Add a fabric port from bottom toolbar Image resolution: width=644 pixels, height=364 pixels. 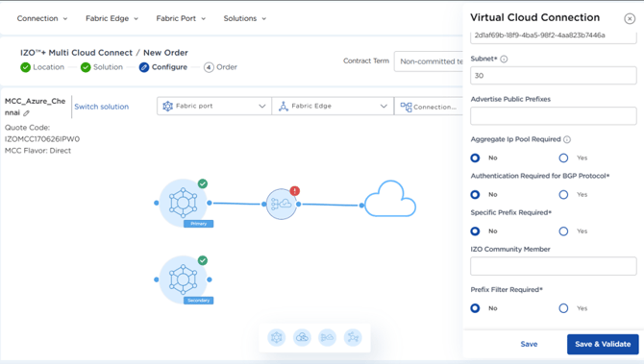coord(277,338)
